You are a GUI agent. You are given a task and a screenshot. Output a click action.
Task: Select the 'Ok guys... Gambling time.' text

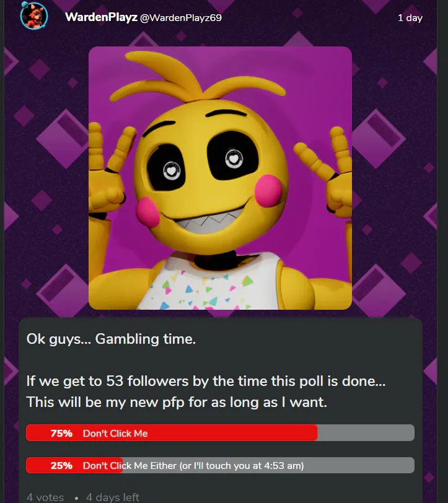111,339
